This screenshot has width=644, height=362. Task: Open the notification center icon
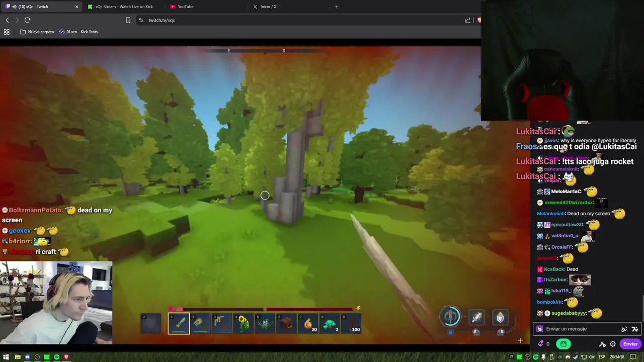point(634,357)
